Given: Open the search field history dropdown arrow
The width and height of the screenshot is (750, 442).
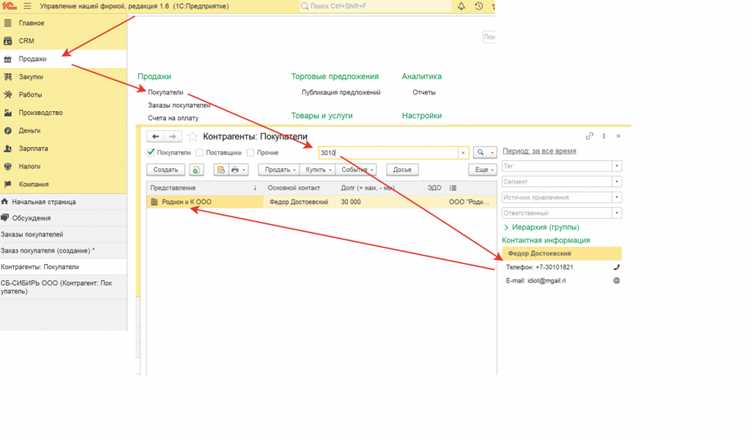Looking at the screenshot, I should 463,153.
